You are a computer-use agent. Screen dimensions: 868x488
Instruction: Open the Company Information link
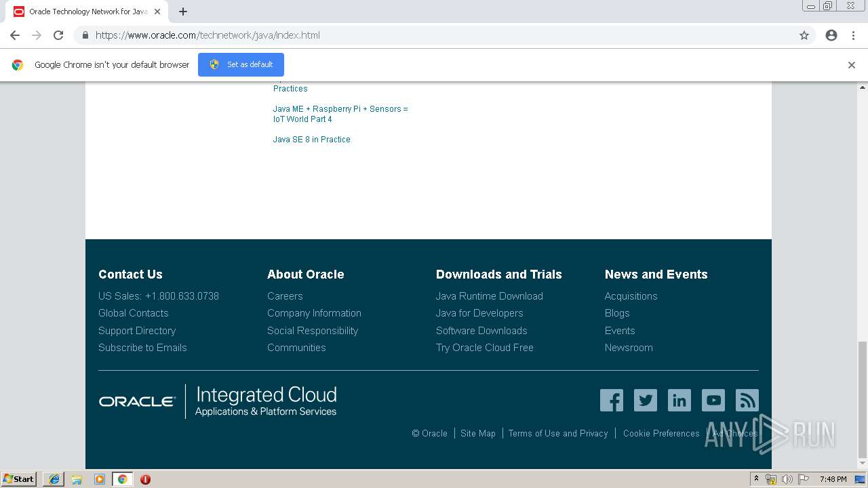point(314,313)
